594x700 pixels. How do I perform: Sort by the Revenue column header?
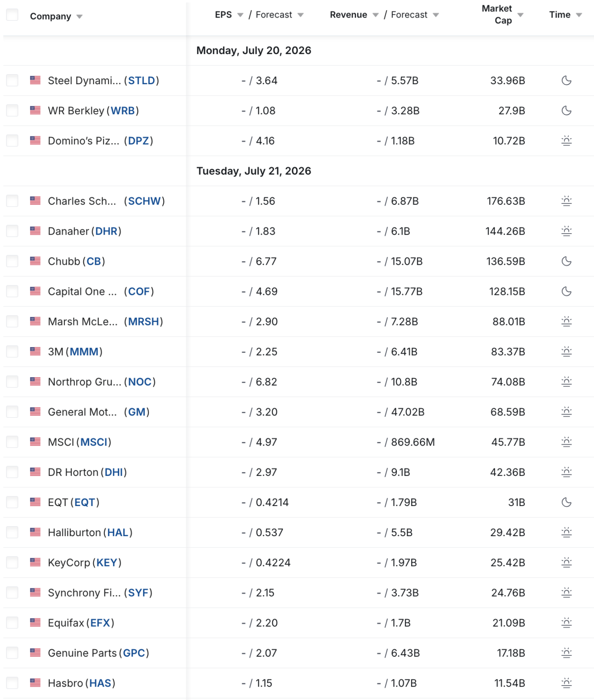348,15
